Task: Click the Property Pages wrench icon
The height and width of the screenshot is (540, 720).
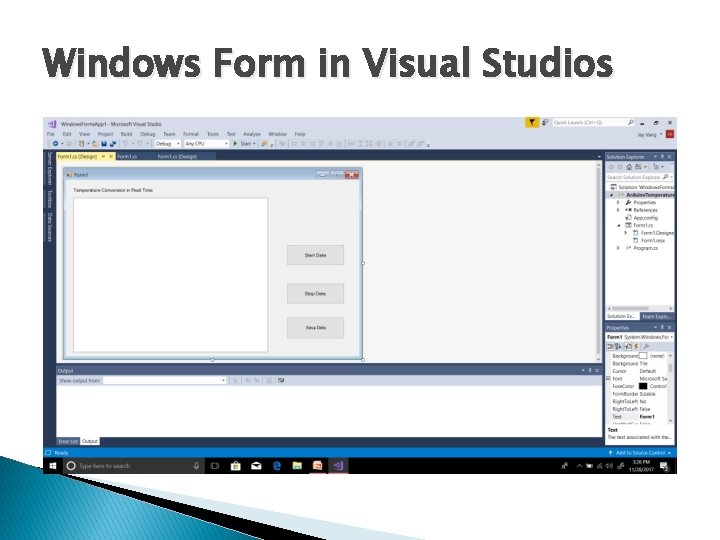Action: (x=646, y=347)
